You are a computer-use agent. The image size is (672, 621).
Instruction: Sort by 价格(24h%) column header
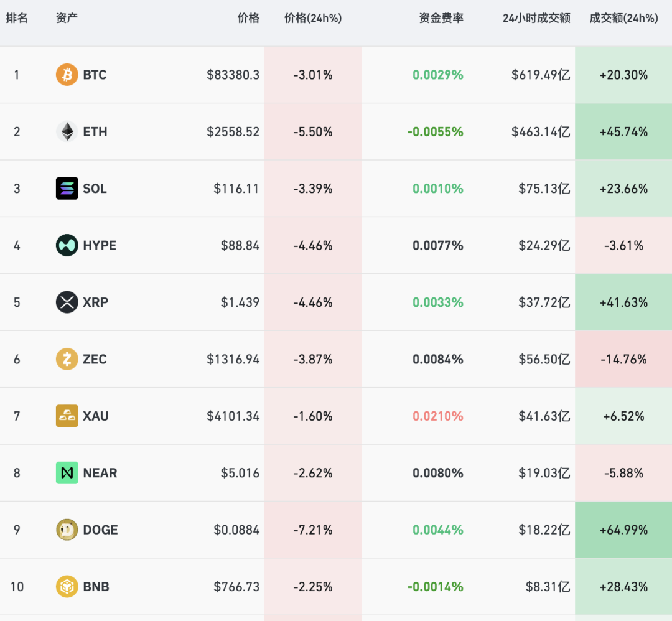(x=313, y=18)
